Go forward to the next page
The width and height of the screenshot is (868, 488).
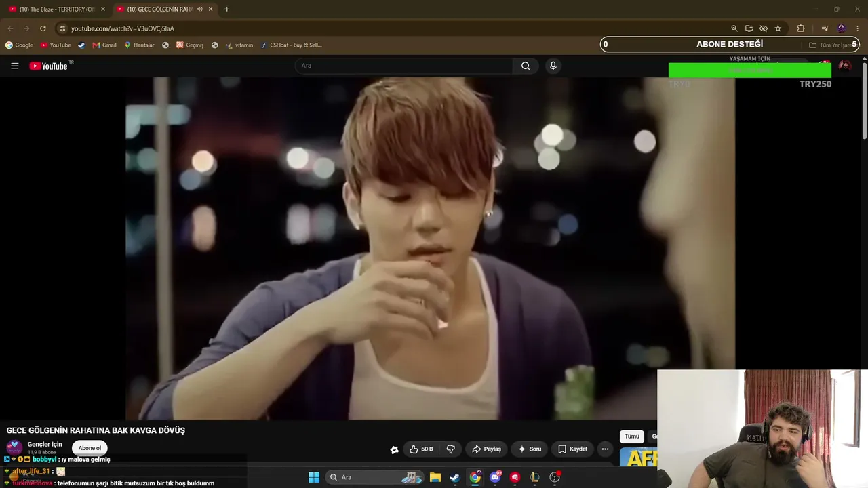tap(26, 28)
